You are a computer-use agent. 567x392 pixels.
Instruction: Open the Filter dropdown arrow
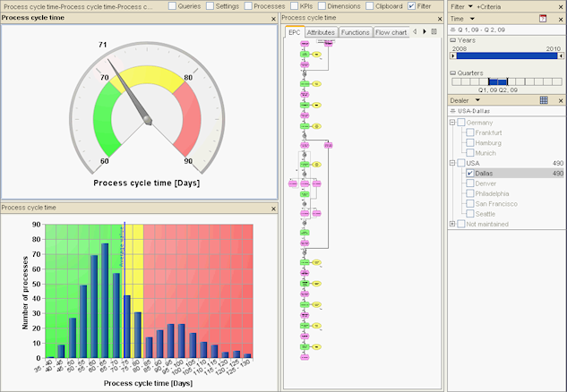click(470, 6)
